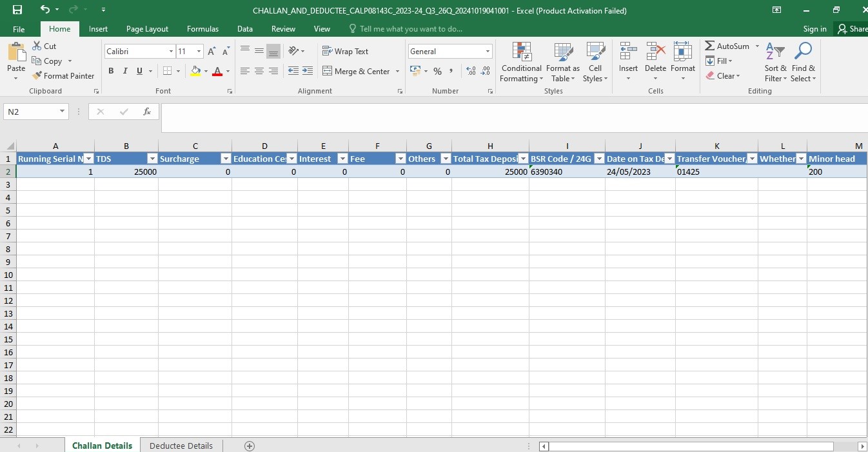Toggle Bold formatting
The image size is (868, 452).
(x=111, y=71)
